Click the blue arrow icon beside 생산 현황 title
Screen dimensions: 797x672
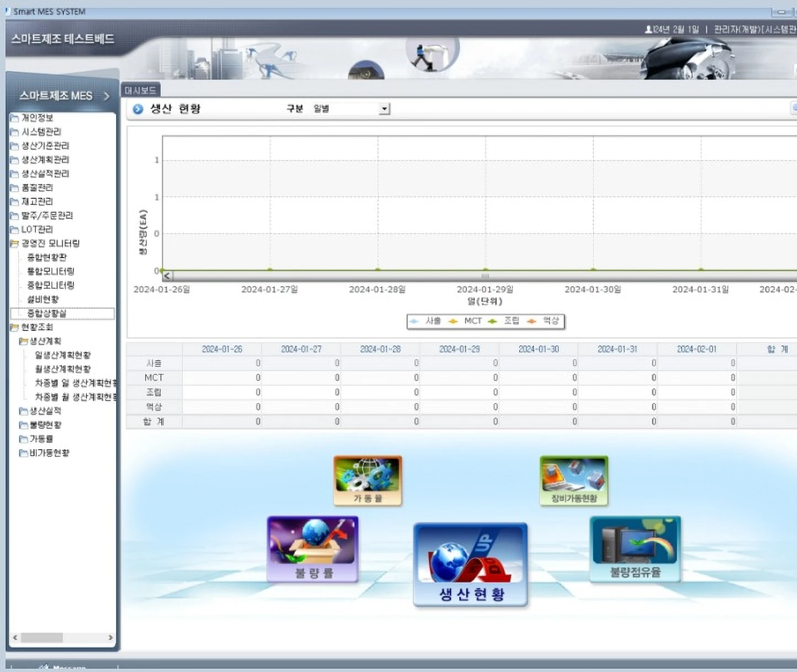click(138, 109)
